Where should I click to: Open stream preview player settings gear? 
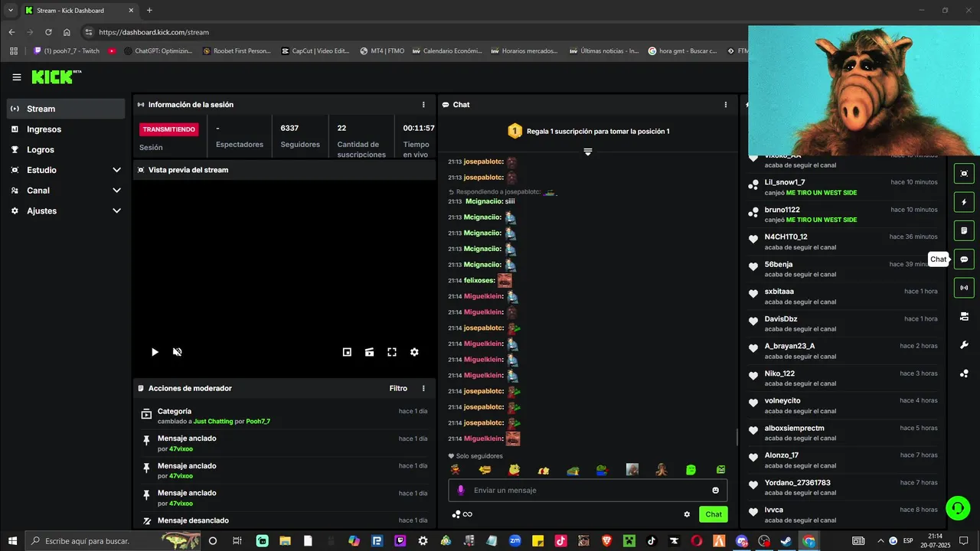[414, 352]
